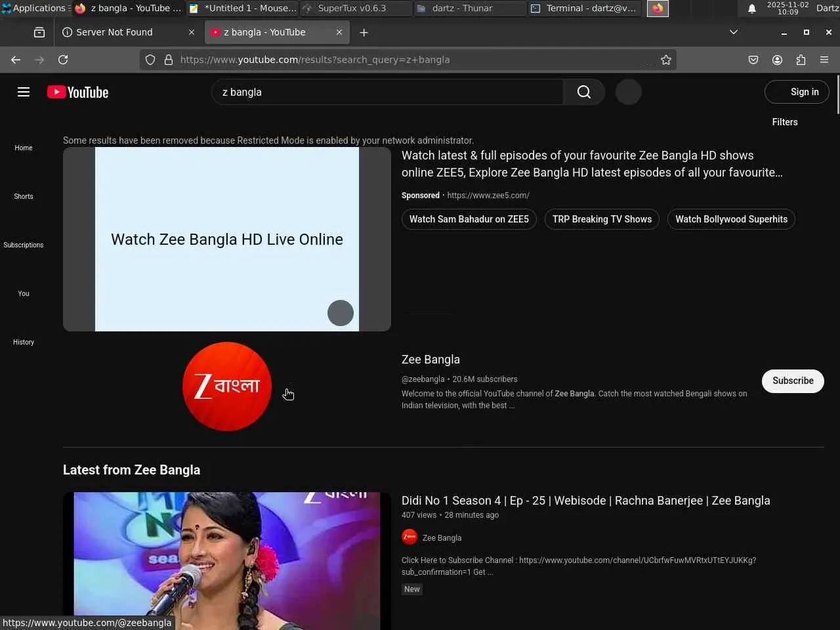This screenshot has width=840, height=630.
Task: Go to Home in YouTube sidebar
Action: click(24, 148)
